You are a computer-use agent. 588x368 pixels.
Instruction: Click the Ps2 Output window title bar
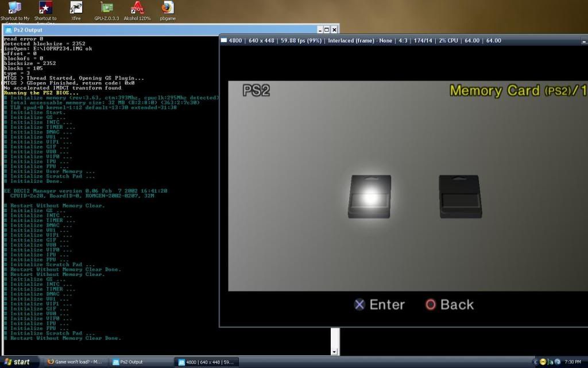[x=171, y=30]
